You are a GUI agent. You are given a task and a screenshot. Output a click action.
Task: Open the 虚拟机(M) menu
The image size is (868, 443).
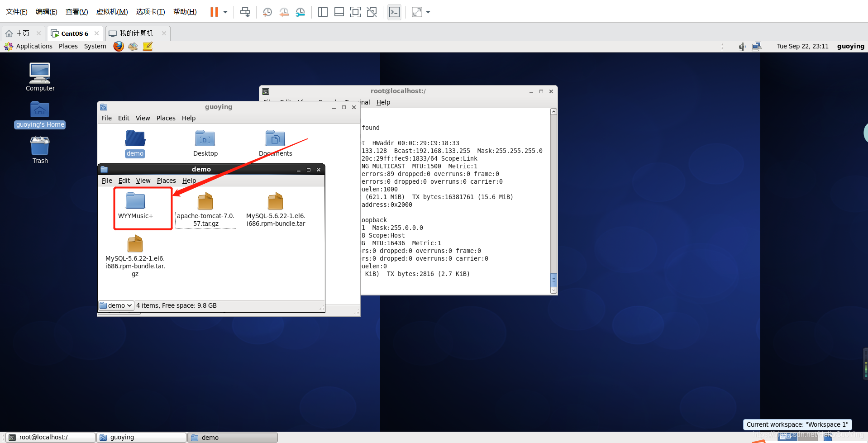[112, 12]
